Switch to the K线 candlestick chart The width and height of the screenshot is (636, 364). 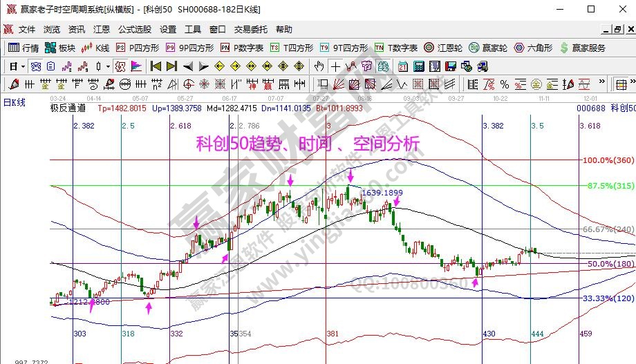[x=95, y=48]
